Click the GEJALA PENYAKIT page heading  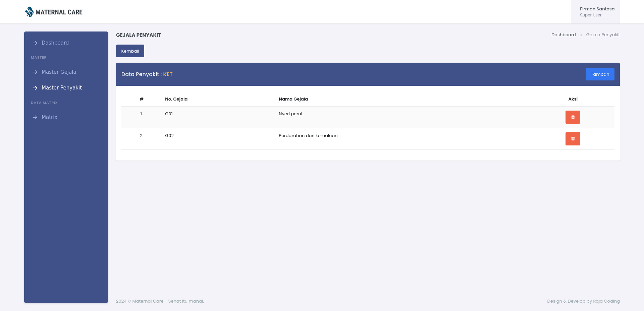pyautogui.click(x=139, y=35)
